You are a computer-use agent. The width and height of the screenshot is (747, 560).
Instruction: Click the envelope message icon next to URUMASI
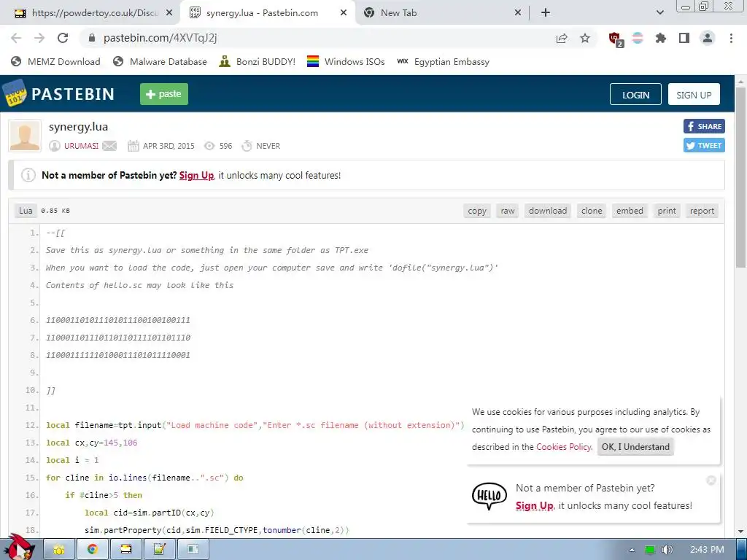tap(109, 146)
